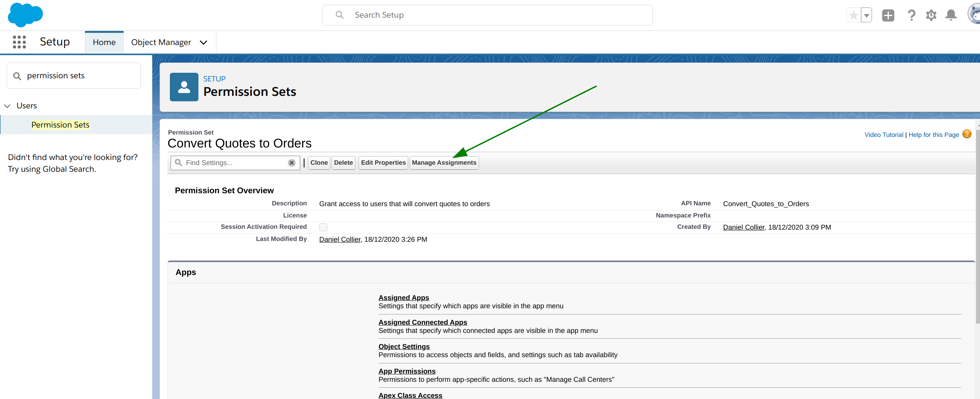
Task: Open the favorites list dropdown arrow
Action: coord(867,15)
